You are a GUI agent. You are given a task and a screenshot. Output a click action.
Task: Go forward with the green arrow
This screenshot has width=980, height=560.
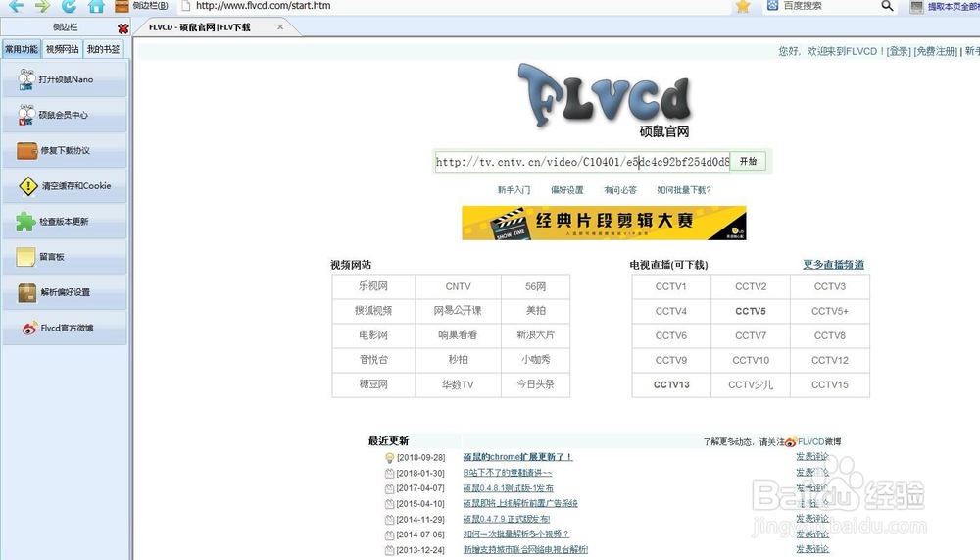click(x=42, y=6)
